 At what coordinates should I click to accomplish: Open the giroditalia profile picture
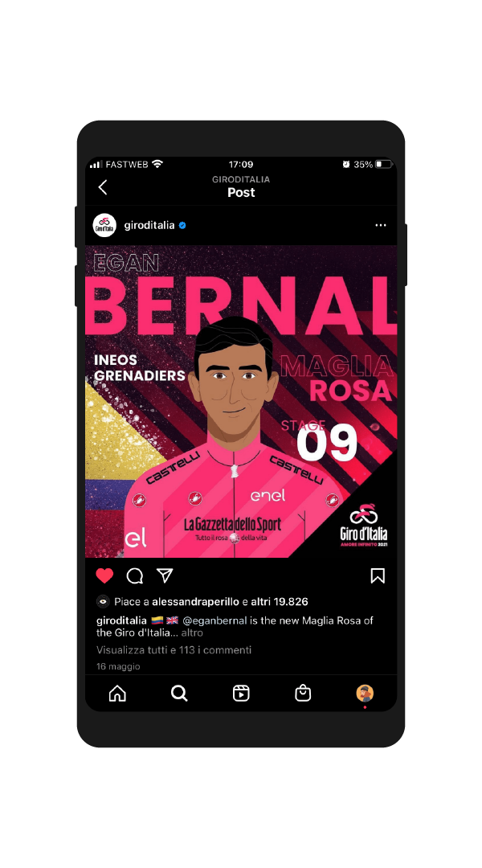104,225
